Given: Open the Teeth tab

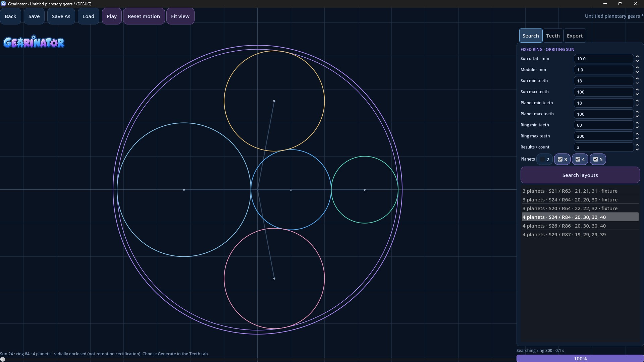Looking at the screenshot, I should [x=553, y=36].
